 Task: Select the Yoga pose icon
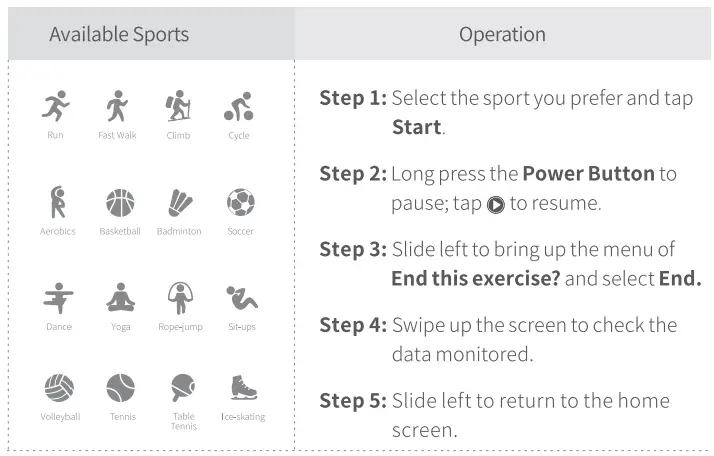pyautogui.click(x=120, y=298)
